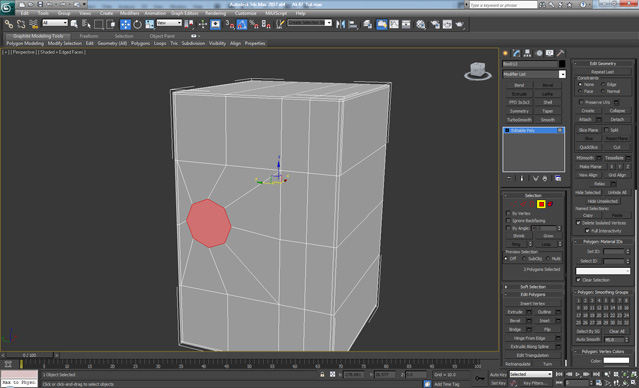Enable the Ignore Backfacing checkbox
The image size is (639, 388).
(x=508, y=220)
